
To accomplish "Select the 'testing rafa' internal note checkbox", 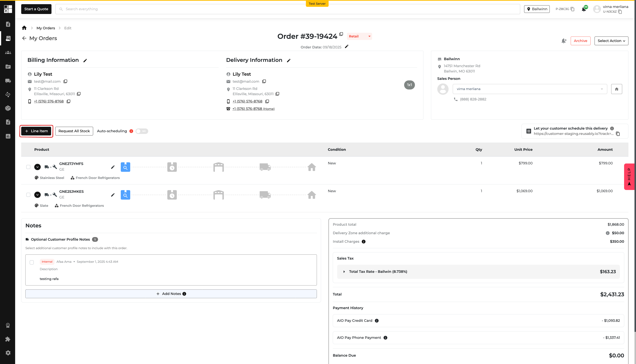I will (x=32, y=262).
